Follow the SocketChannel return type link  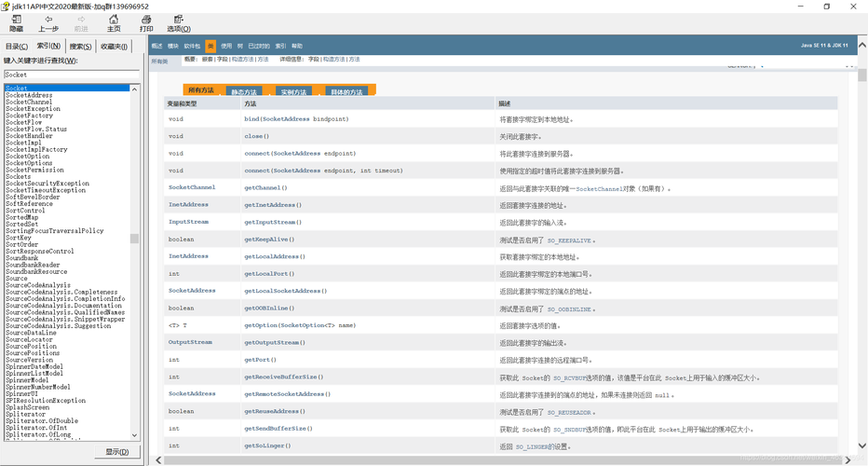192,187
